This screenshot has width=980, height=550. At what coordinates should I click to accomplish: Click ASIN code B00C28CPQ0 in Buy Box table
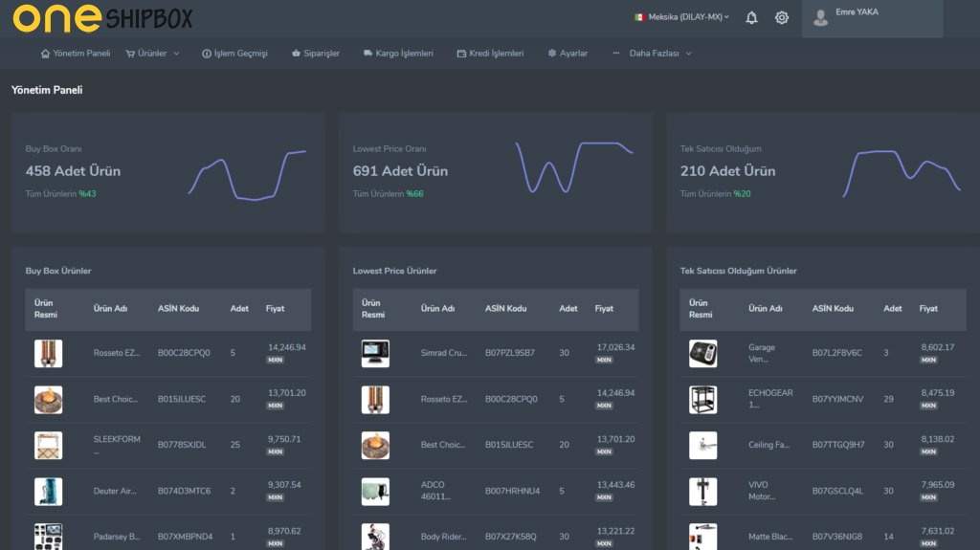click(x=184, y=353)
